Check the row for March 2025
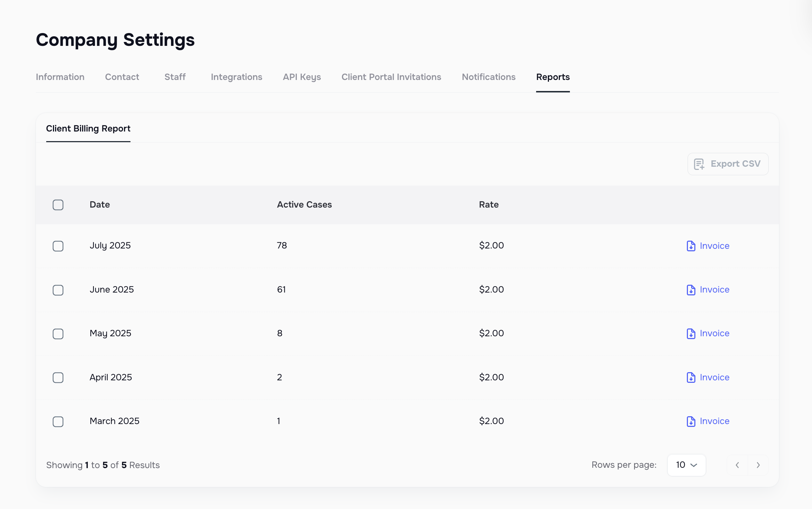812x509 pixels. coord(58,422)
